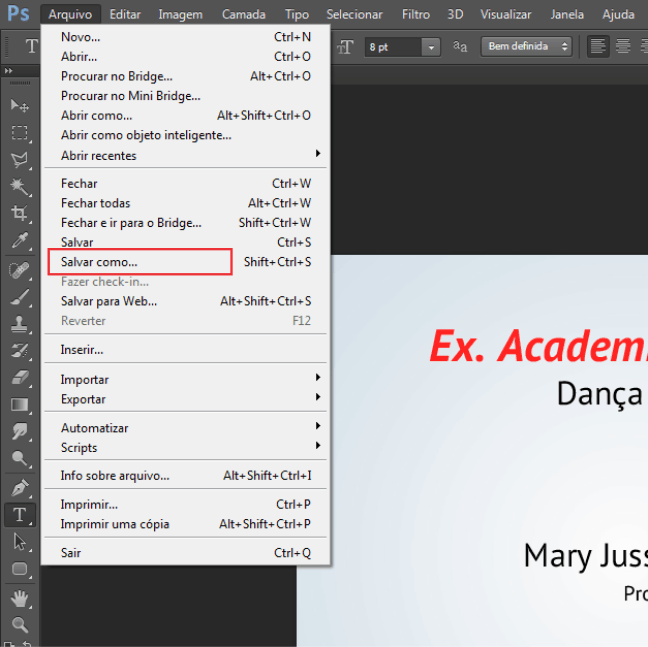Select the Move tool
The image size is (648, 647).
(x=19, y=106)
